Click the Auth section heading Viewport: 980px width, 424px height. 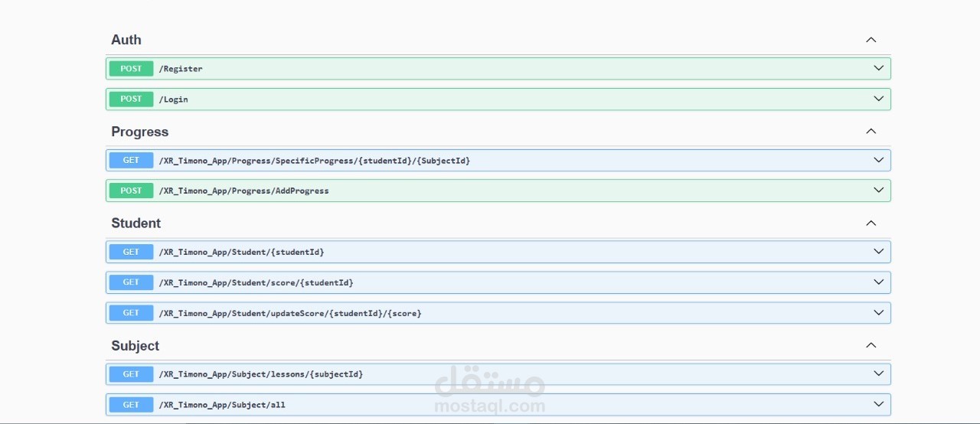126,40
